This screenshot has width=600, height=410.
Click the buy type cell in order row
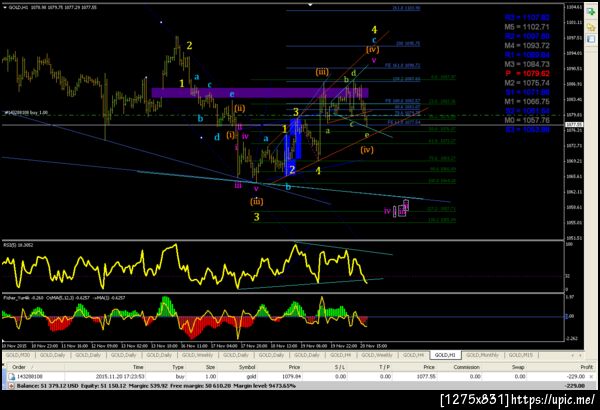point(180,377)
